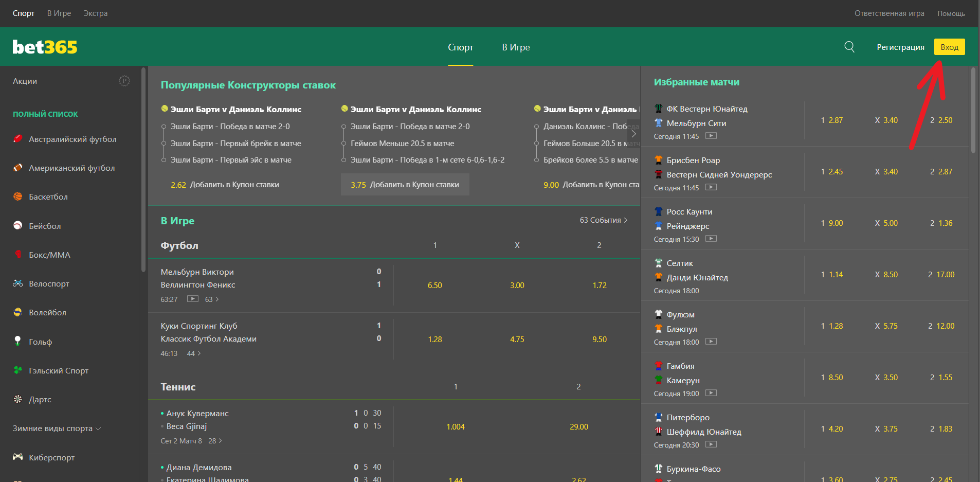Expand 28 markets for Анук Куверманс match
Viewport: 980px width, 482px height.
click(x=215, y=441)
